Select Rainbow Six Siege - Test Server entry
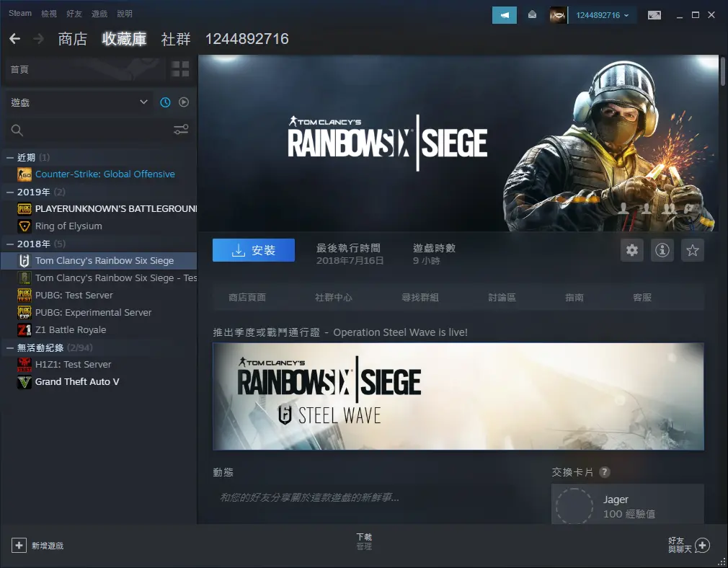The width and height of the screenshot is (728, 568). (116, 278)
